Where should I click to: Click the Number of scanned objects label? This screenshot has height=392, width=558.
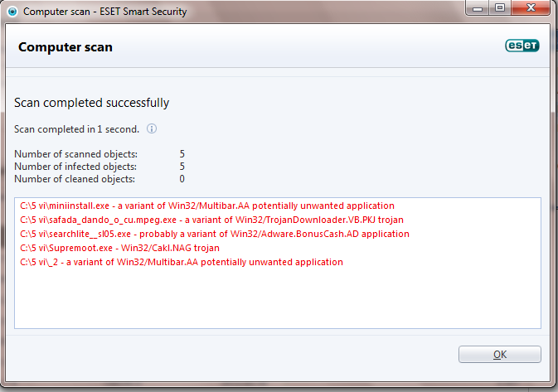click(76, 154)
